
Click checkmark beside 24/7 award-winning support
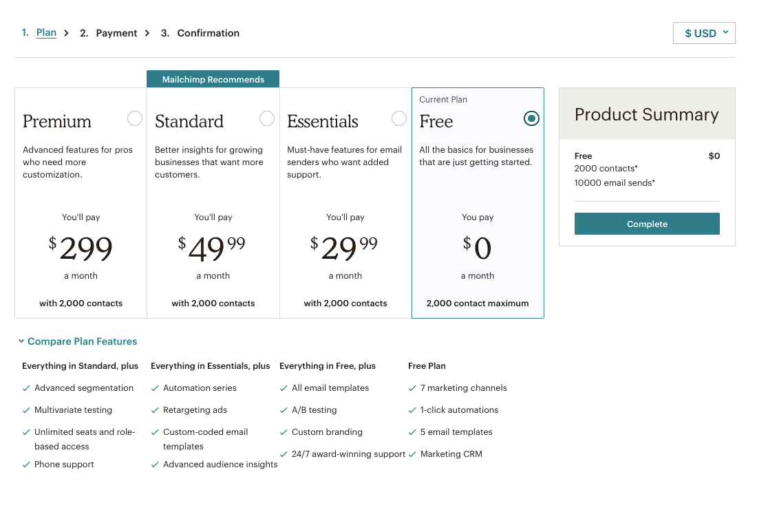tap(284, 454)
